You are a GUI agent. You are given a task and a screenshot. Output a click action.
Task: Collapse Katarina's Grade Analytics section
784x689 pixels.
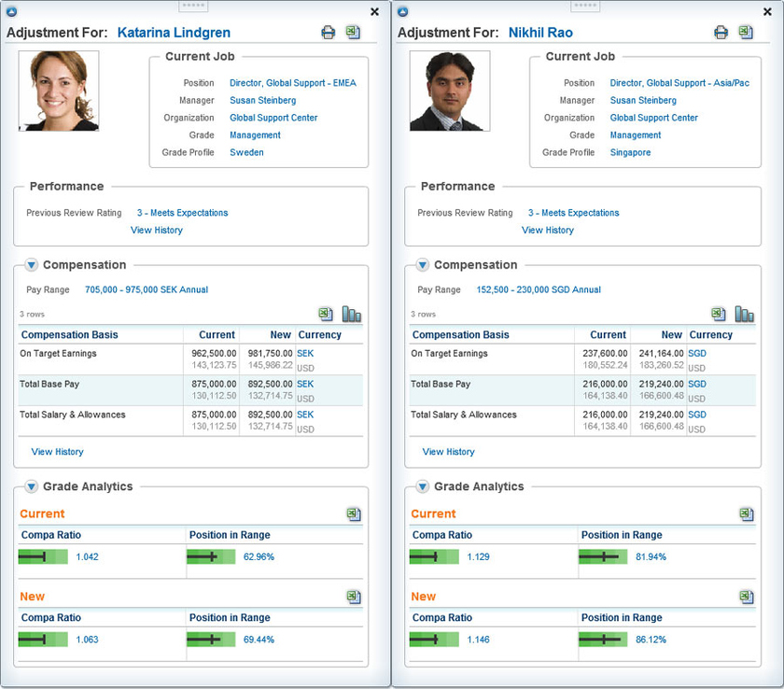32,486
